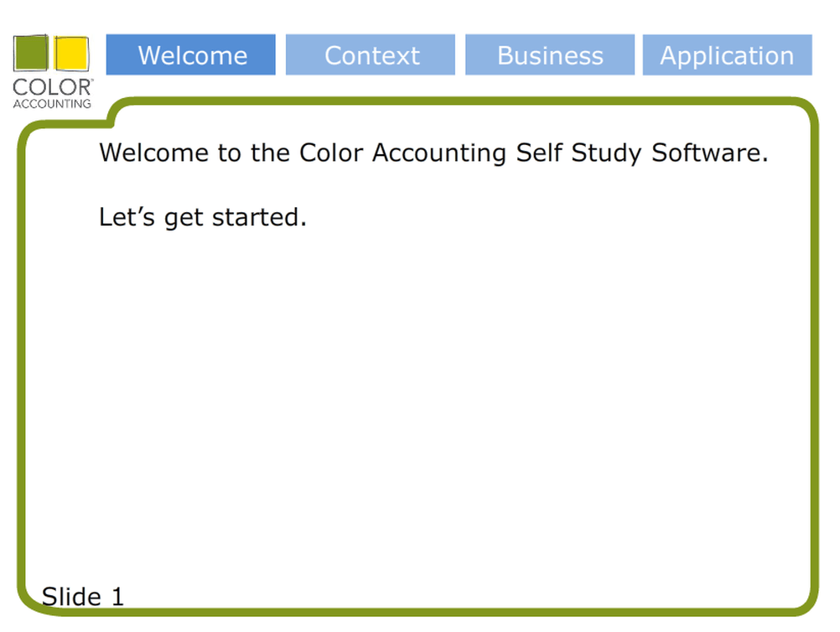
Task: Click the yellow square in the logo
Action: (x=72, y=53)
